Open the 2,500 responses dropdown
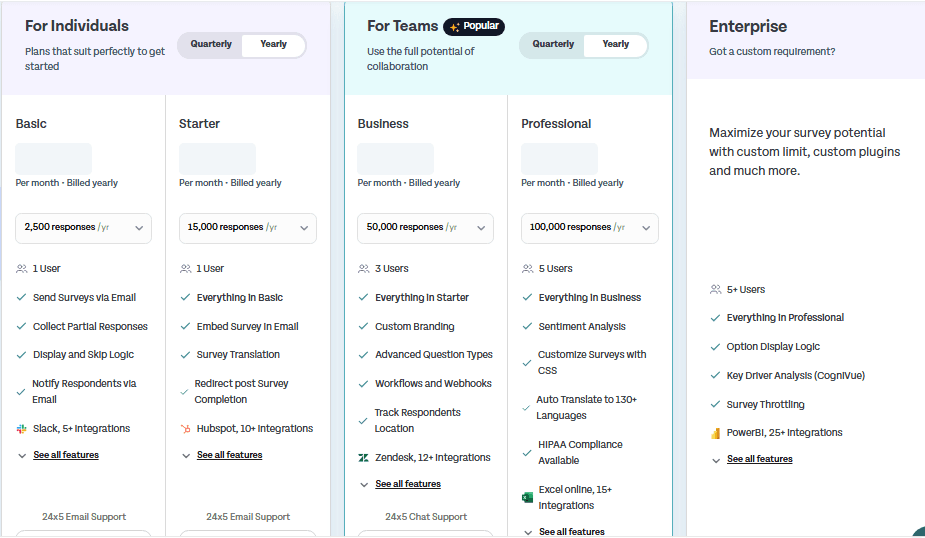925x538 pixels. coord(83,228)
